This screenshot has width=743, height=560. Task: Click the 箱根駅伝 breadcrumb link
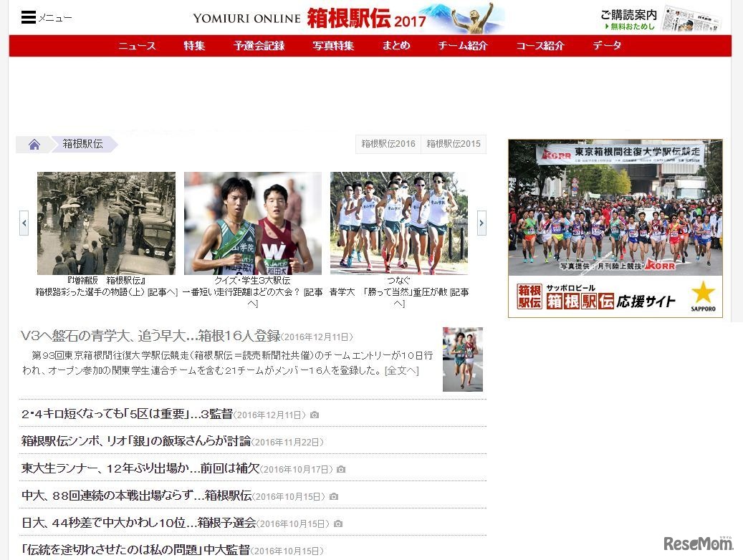point(82,144)
